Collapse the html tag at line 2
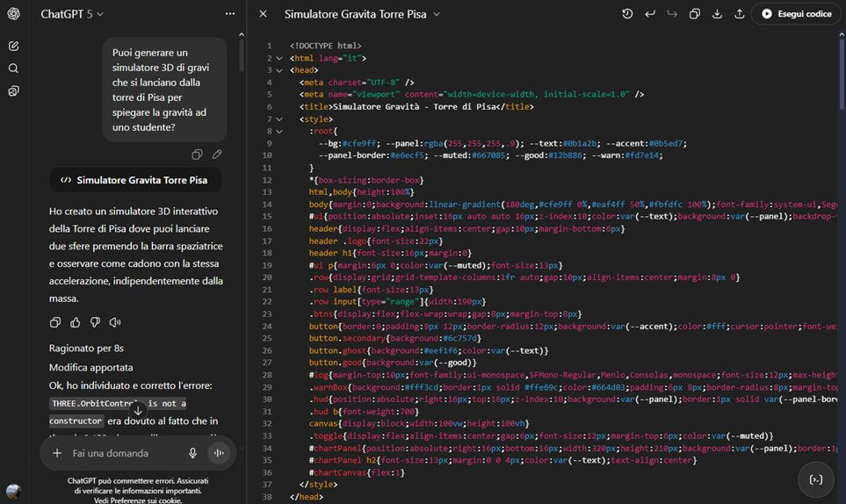The image size is (846, 504). pyautogui.click(x=279, y=58)
